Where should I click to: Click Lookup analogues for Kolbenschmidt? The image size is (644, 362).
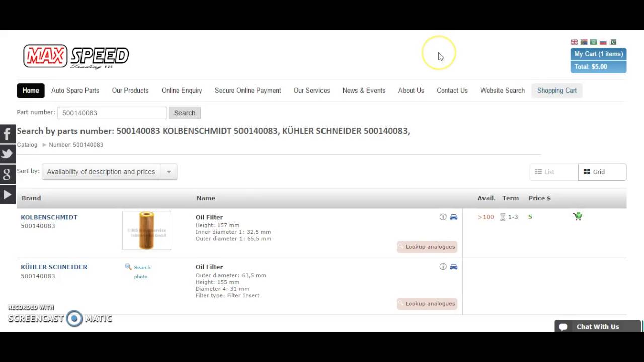427,247
